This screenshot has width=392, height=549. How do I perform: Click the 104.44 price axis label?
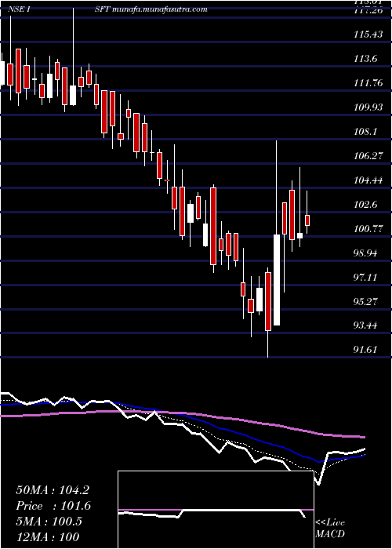pos(368,180)
